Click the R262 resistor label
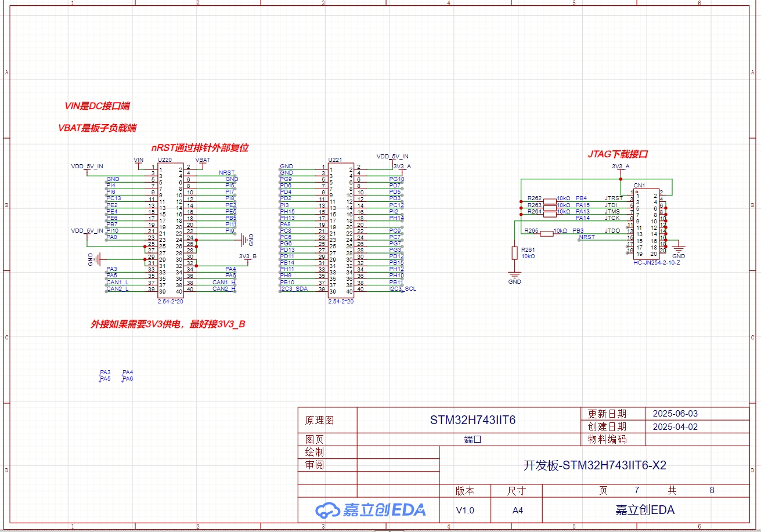This screenshot has width=761, height=532. [535, 198]
